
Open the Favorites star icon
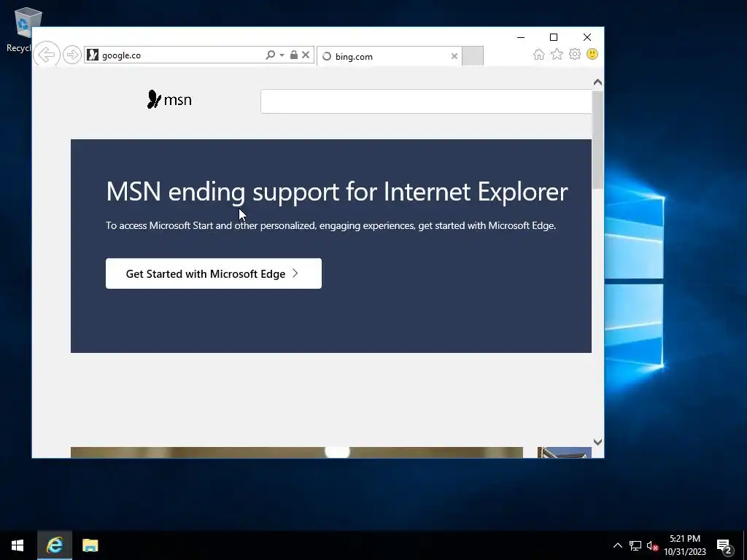[557, 54]
